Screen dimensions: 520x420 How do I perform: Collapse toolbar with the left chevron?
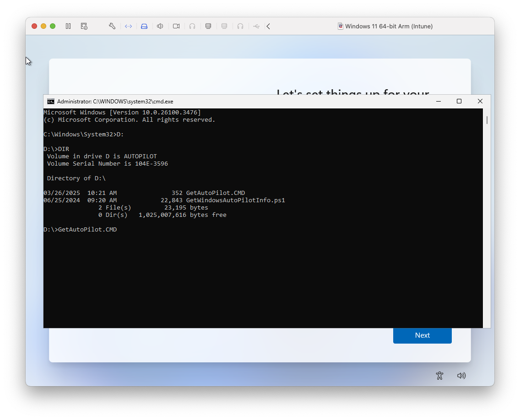click(268, 26)
